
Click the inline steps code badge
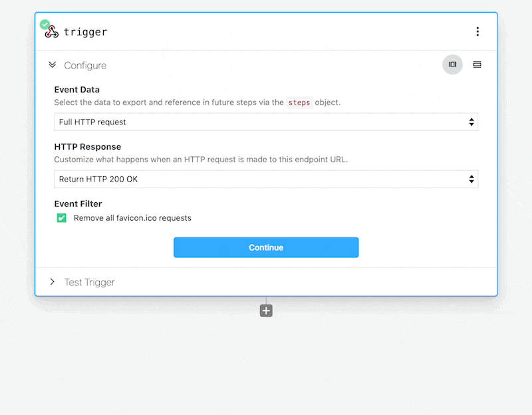pos(299,103)
